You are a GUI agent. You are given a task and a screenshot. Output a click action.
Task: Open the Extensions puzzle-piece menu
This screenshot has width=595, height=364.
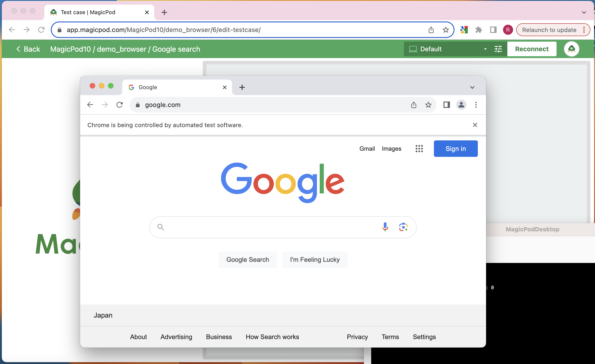coord(479,30)
